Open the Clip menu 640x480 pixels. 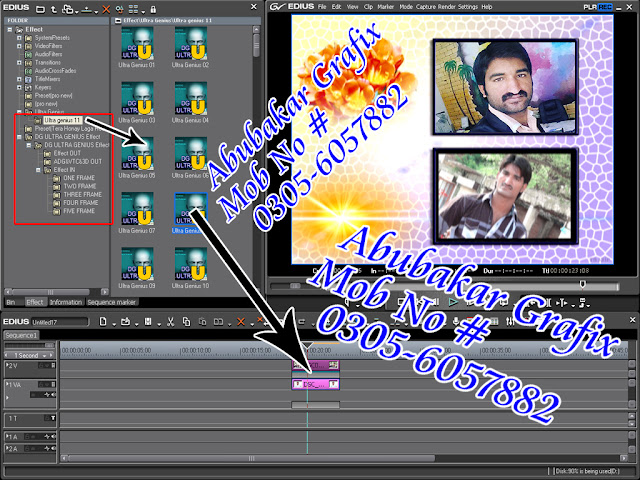pyautogui.click(x=368, y=7)
